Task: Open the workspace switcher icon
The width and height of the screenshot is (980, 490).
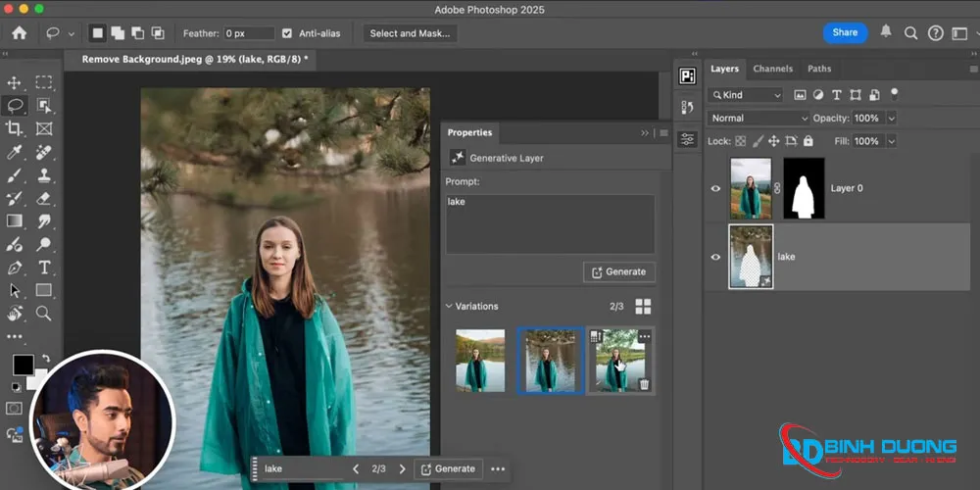Action: point(959,33)
